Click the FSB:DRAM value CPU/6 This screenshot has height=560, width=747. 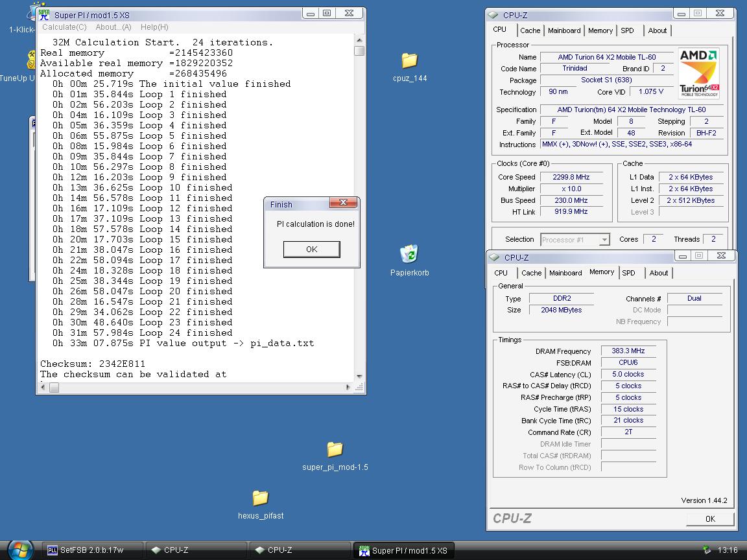tap(628, 362)
